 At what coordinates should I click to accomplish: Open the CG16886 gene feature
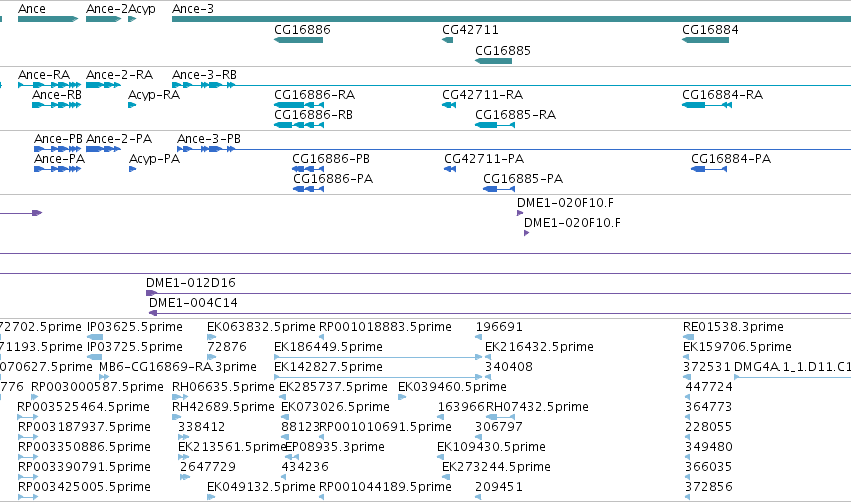pos(299,40)
